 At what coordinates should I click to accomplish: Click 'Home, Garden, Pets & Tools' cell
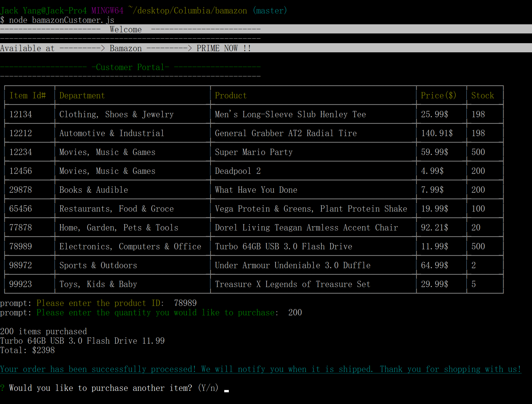point(119,228)
